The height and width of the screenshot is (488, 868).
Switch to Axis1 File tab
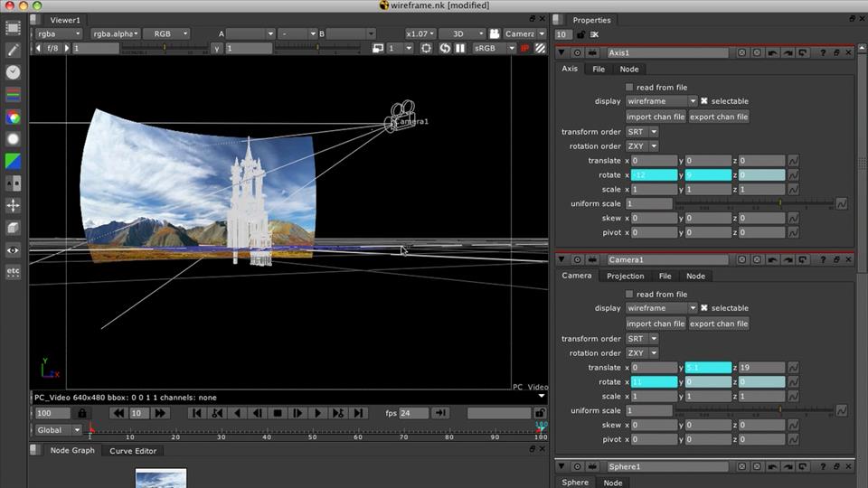coord(599,70)
